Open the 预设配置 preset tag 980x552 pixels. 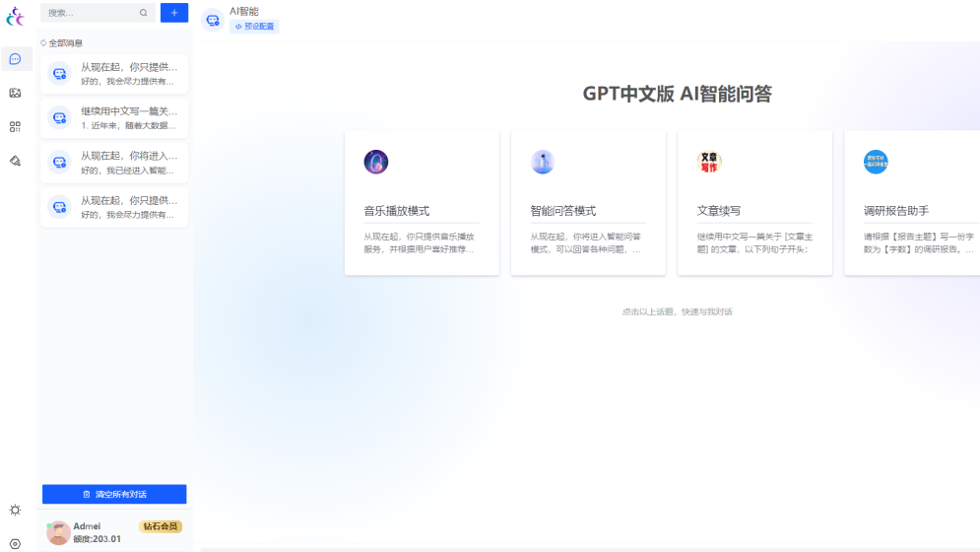tap(254, 27)
